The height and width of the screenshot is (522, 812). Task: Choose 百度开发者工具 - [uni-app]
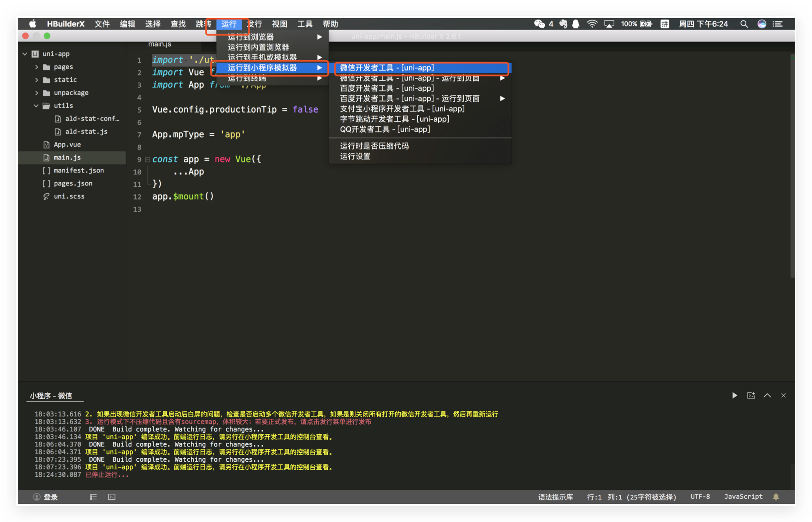[x=420, y=88]
